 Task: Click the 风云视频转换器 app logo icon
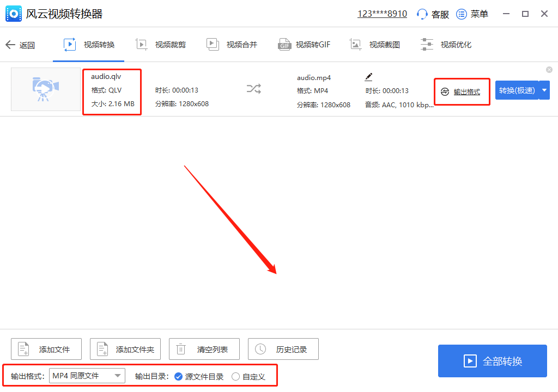[14, 14]
